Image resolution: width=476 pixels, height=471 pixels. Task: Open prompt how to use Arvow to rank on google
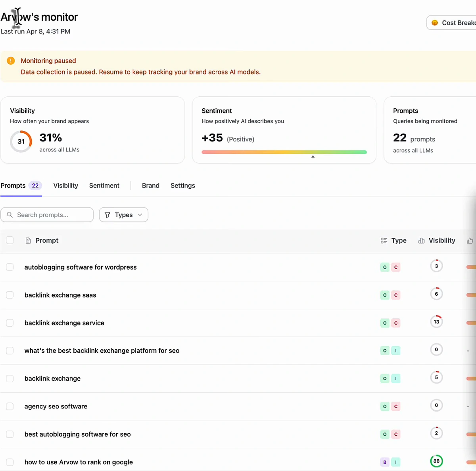point(79,462)
